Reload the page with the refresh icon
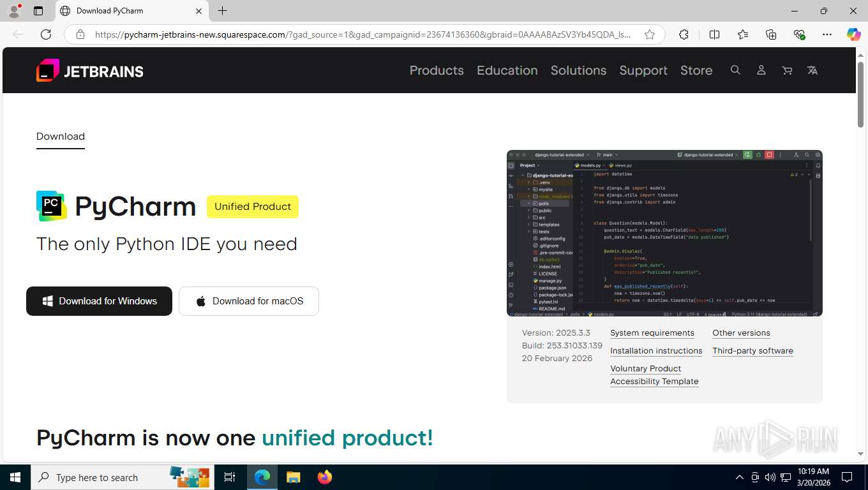 (46, 34)
